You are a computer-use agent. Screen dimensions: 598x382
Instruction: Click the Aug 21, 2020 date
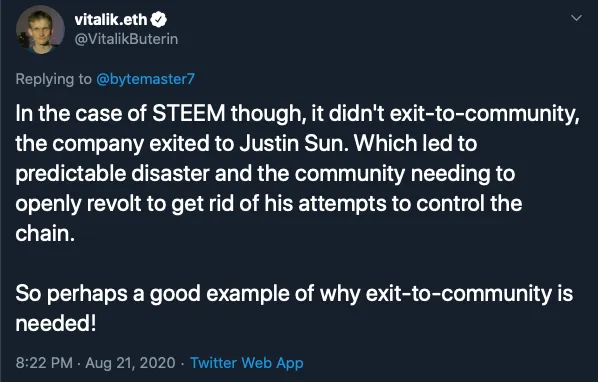[x=130, y=363]
